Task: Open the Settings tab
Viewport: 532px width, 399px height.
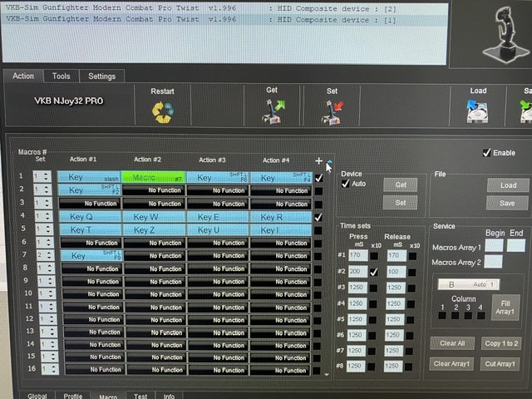Action: tap(101, 76)
